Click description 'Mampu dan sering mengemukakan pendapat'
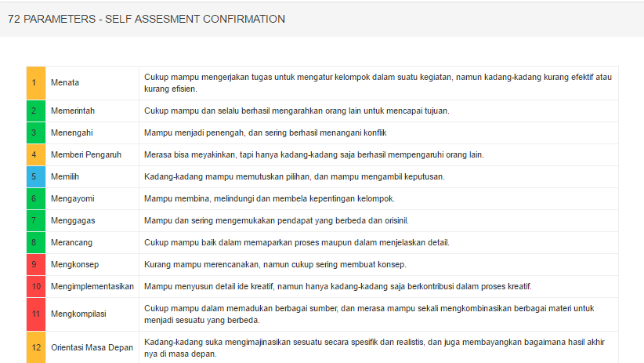 point(277,221)
